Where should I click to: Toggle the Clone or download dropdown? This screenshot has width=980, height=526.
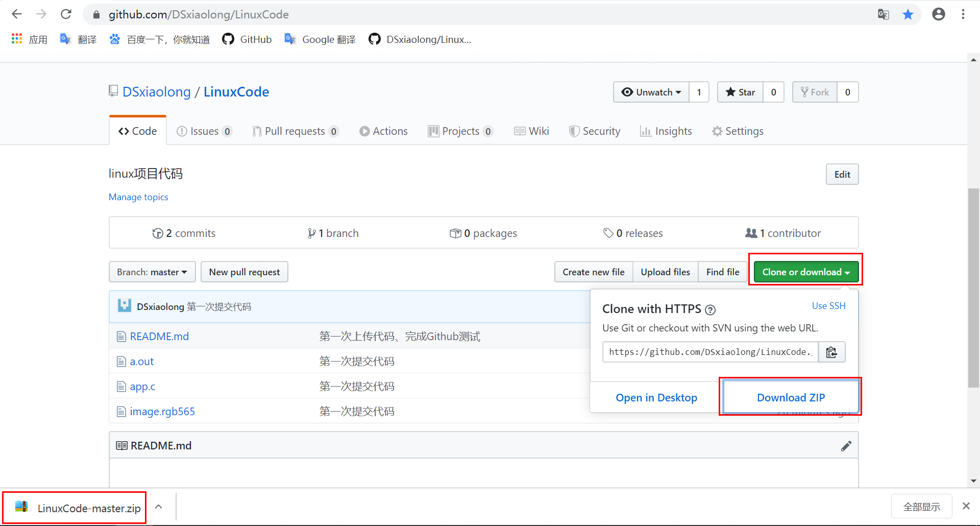[x=806, y=272]
